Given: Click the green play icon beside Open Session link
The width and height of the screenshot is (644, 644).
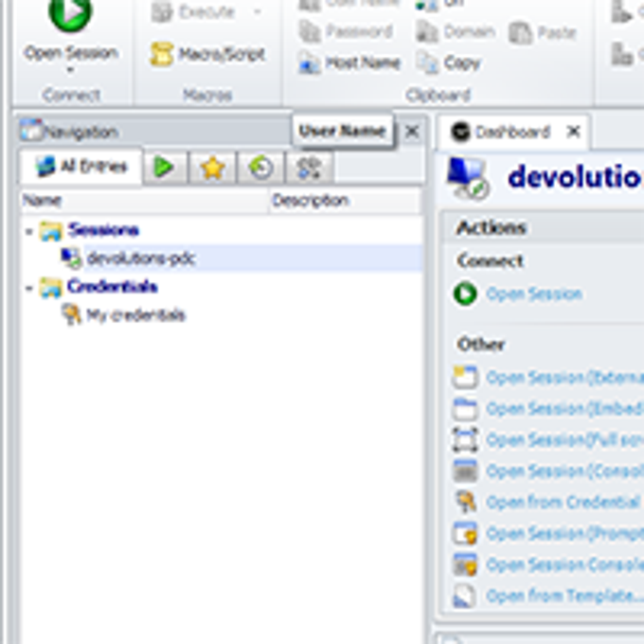Looking at the screenshot, I should coord(465,295).
